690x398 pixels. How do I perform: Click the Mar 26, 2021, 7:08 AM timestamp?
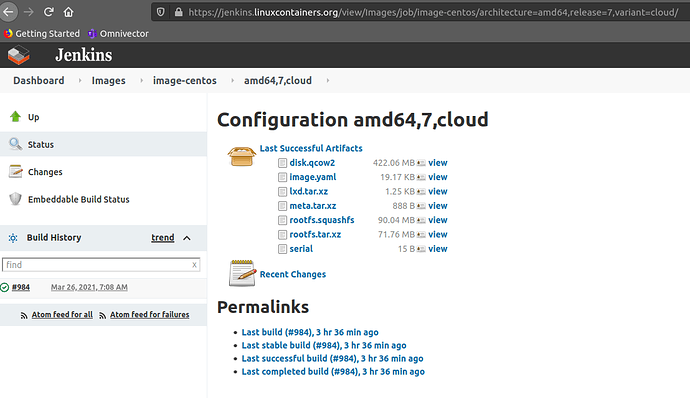89,287
